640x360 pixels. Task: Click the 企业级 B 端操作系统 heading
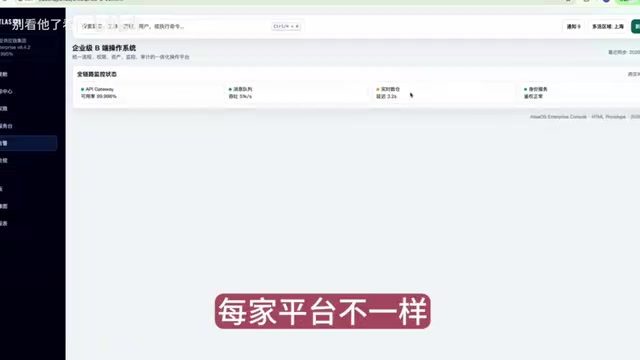pyautogui.click(x=104, y=48)
